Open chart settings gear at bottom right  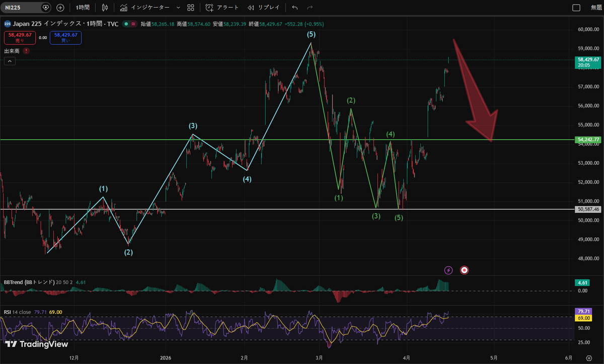coord(589,357)
